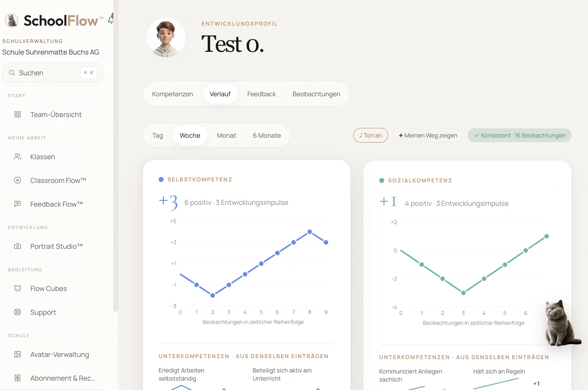Click green Sozialkompetenz color dot

382,180
